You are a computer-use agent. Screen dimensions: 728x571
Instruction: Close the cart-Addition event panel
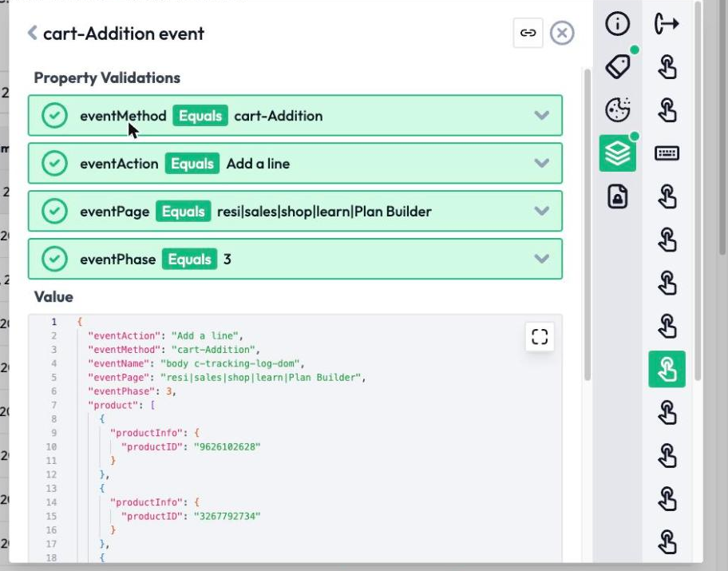coord(562,33)
